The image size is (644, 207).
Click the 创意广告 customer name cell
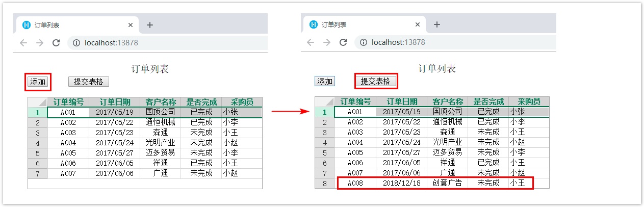447,183
